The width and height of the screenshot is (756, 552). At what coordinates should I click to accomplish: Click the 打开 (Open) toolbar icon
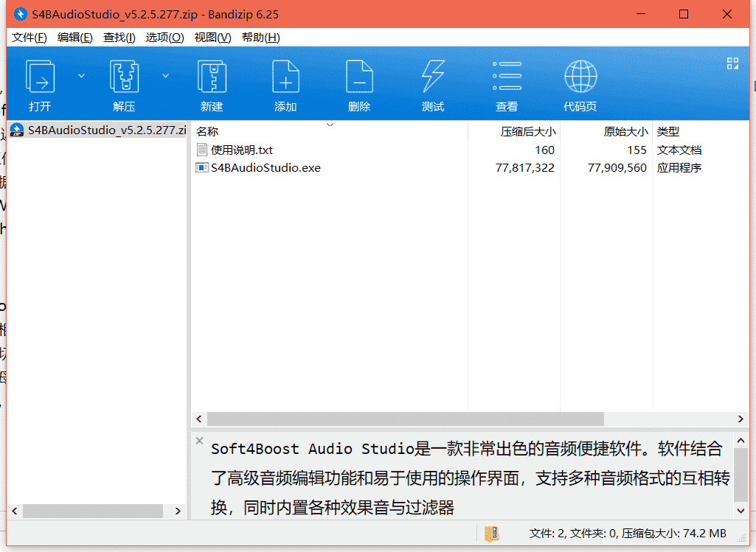click(40, 77)
